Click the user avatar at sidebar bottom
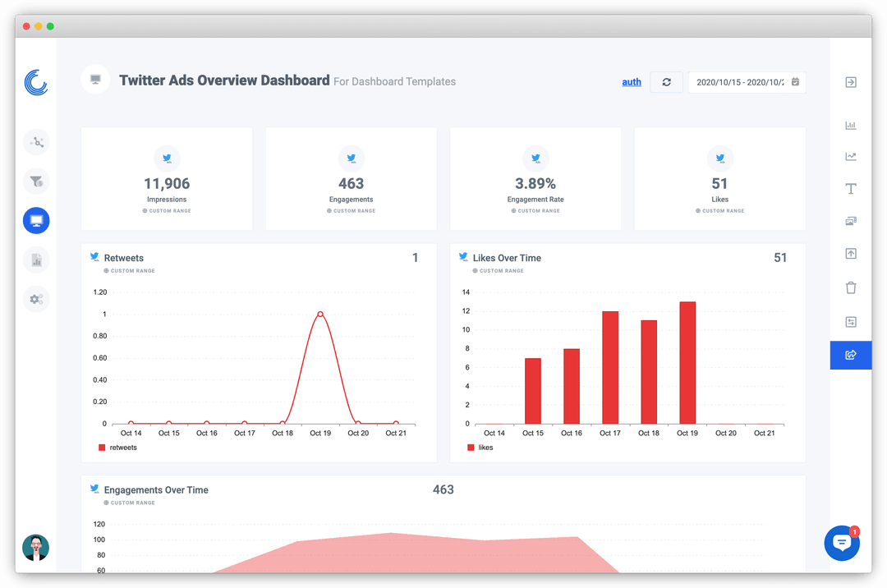 click(35, 547)
